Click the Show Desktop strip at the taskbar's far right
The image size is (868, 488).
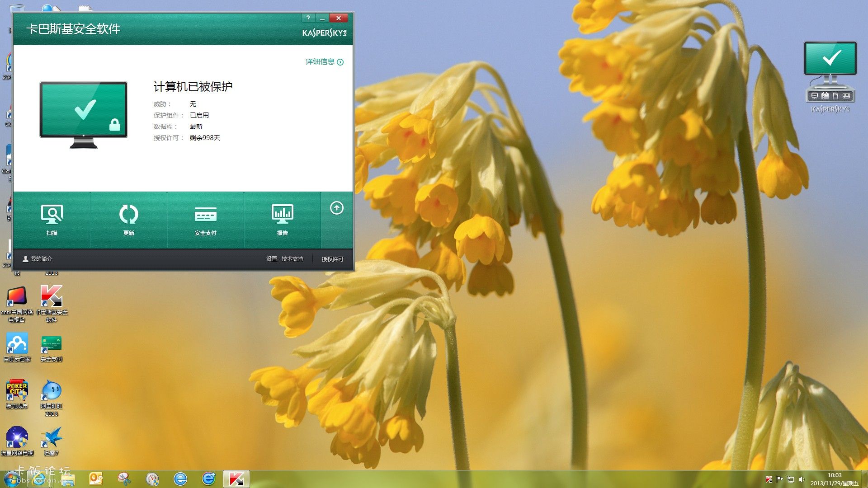pyautogui.click(x=864, y=479)
